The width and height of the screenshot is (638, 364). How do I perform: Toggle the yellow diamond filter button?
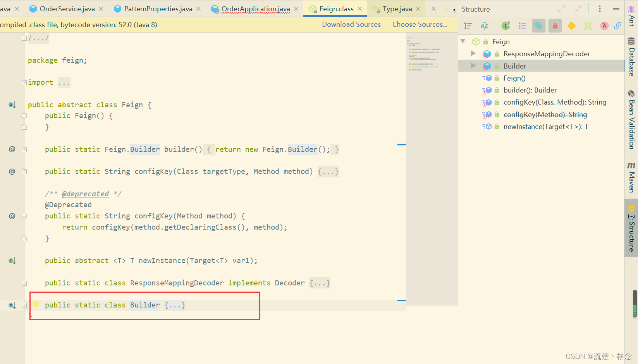tap(571, 26)
